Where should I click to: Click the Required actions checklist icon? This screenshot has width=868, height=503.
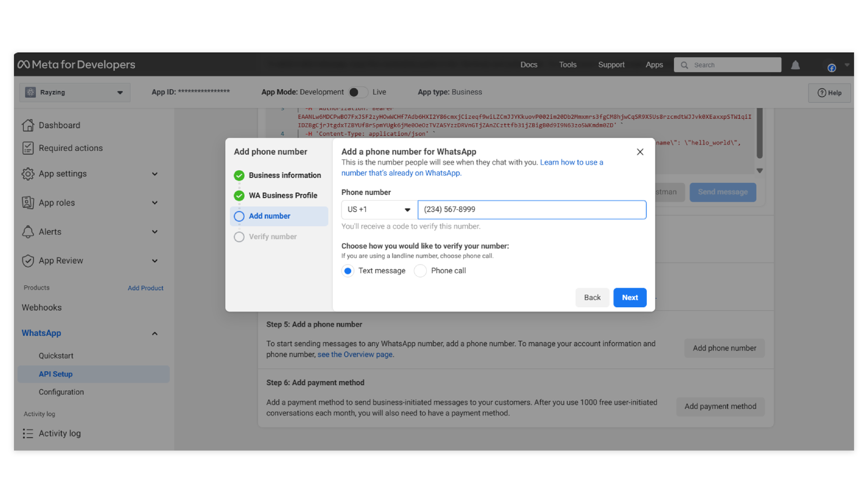point(28,148)
